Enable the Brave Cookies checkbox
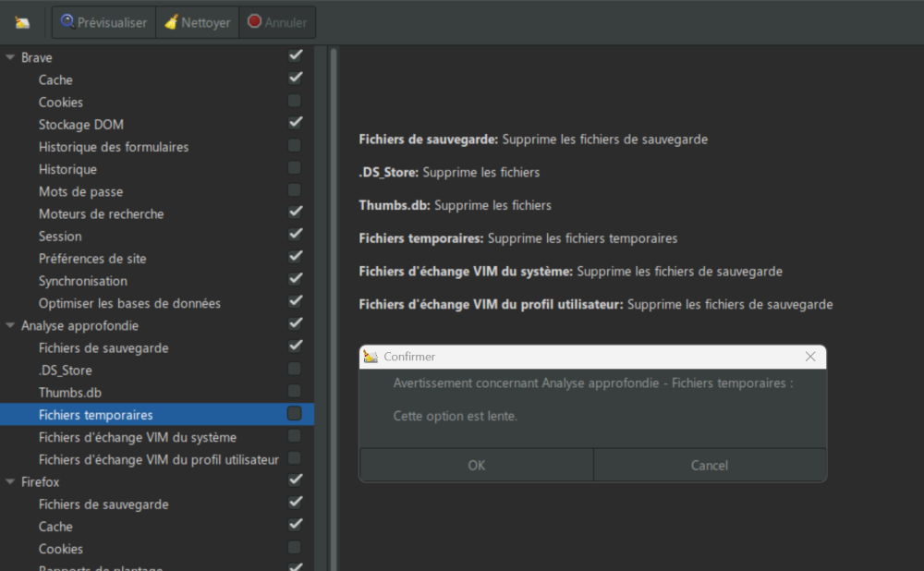924x571 pixels. [x=295, y=102]
